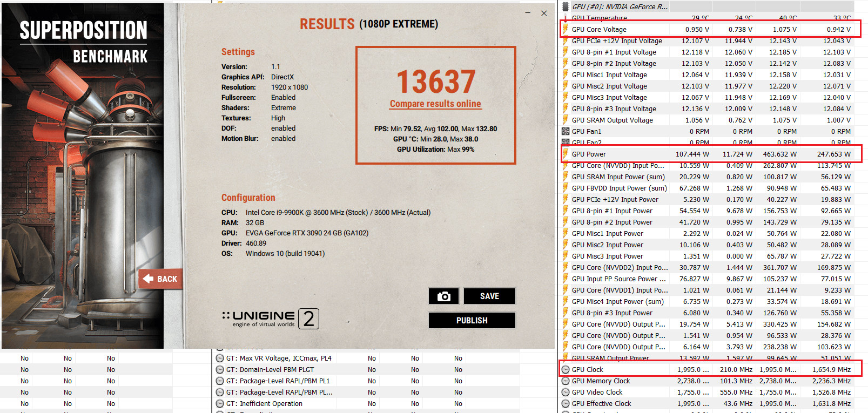Select the GPU [#0]: NVIDIA GeForce header row
The width and height of the screenshot is (868, 413).
tap(707, 6)
